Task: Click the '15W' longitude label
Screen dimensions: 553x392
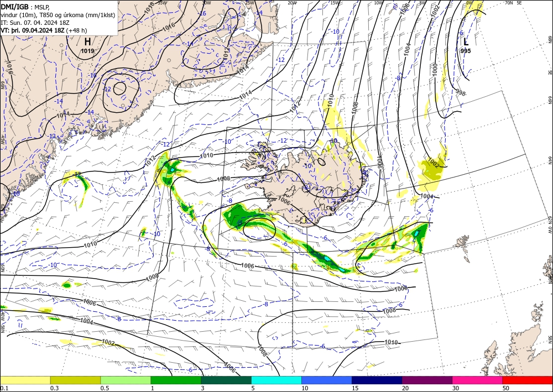Action: coord(336,2)
